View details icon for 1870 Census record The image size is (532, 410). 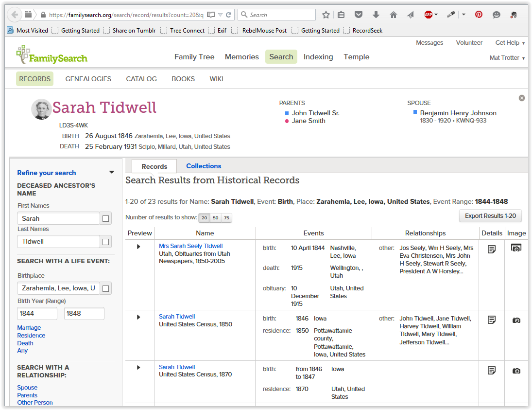click(x=492, y=370)
